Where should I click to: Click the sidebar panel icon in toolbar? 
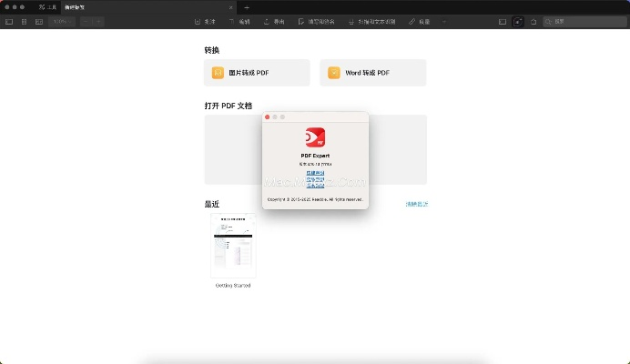pyautogui.click(x=9, y=21)
